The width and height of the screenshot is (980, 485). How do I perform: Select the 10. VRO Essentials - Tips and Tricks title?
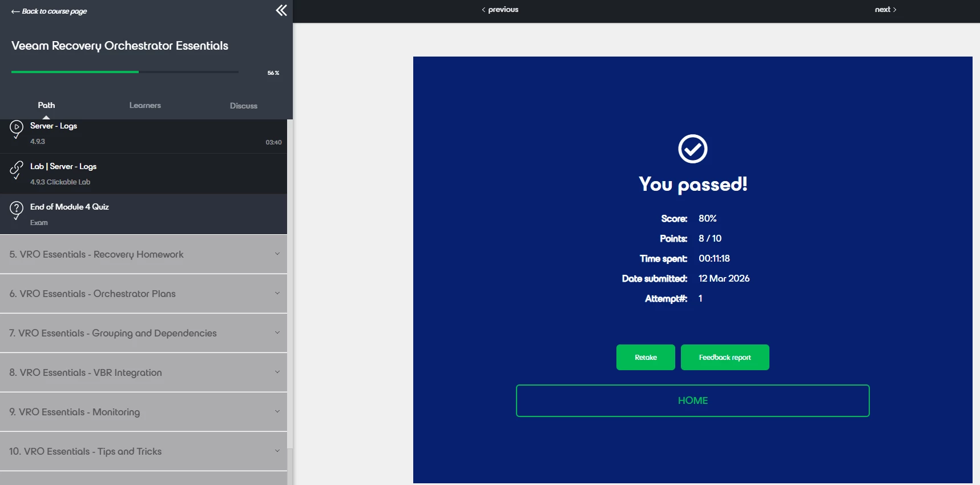[86, 451]
